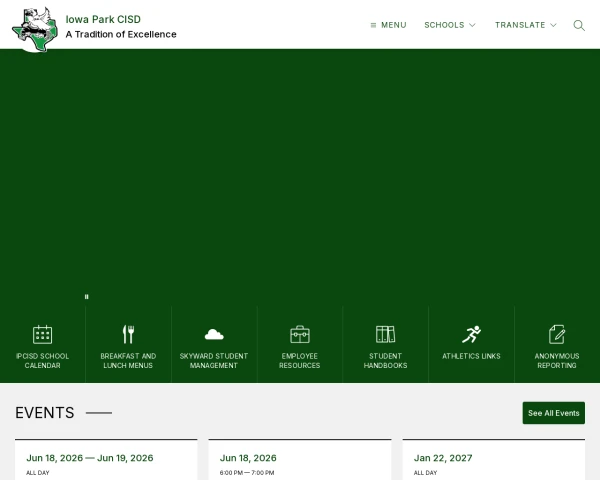
Task: Click the Iowa Park CISD Texas logo
Action: click(x=35, y=29)
